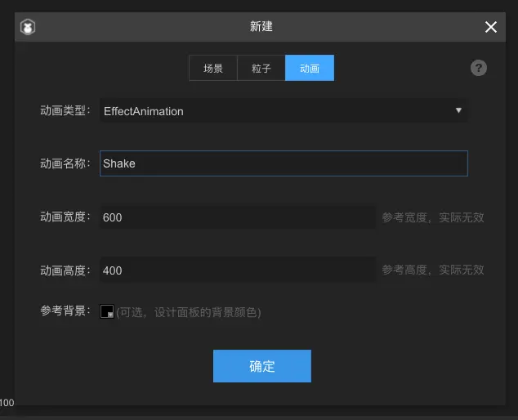Switch to the 粒子 tab
This screenshot has height=420, width=518.
(261, 68)
